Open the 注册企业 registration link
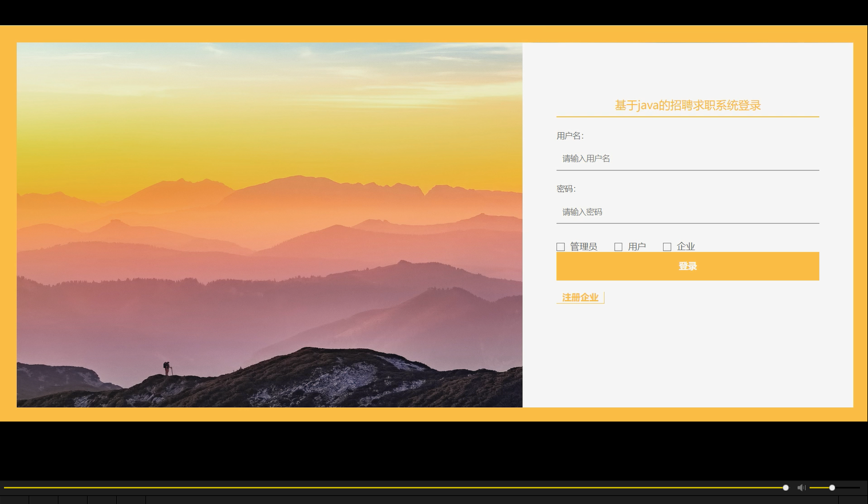868x504 pixels. click(579, 297)
